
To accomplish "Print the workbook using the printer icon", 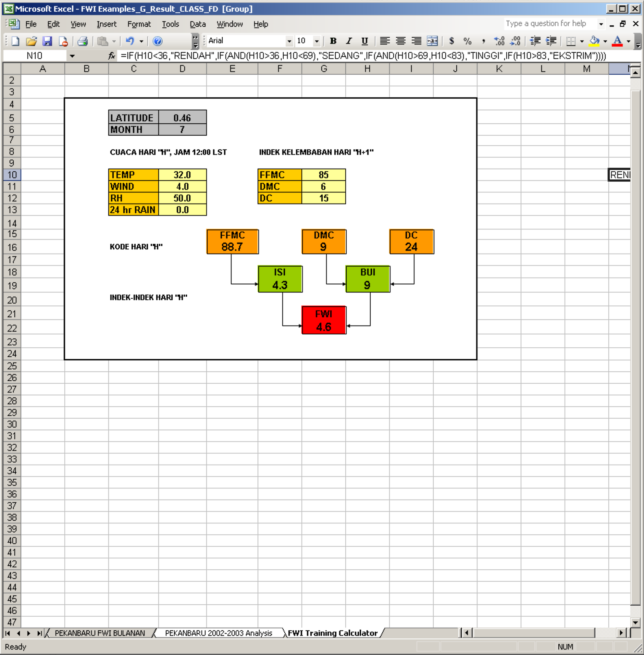I will (x=83, y=41).
